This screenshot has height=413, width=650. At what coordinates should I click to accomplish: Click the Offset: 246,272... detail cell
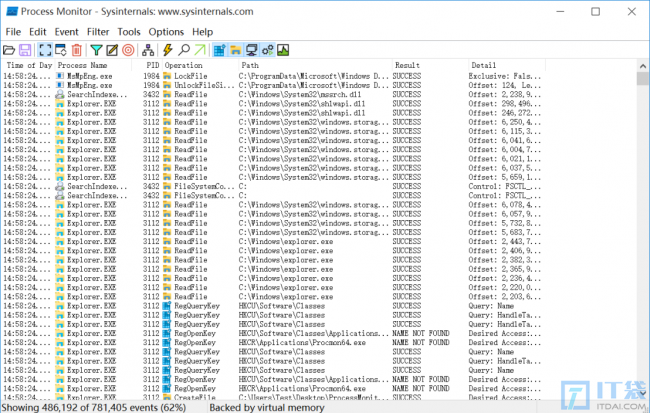point(504,113)
